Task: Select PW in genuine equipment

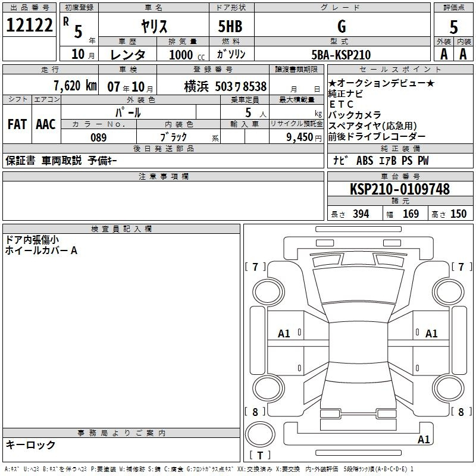Action: click(423, 161)
